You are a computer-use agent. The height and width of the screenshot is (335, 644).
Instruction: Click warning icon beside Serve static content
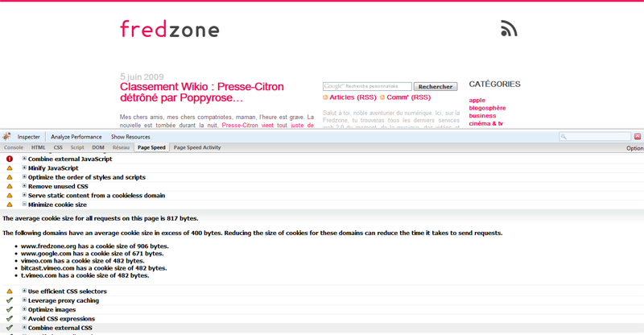point(10,195)
